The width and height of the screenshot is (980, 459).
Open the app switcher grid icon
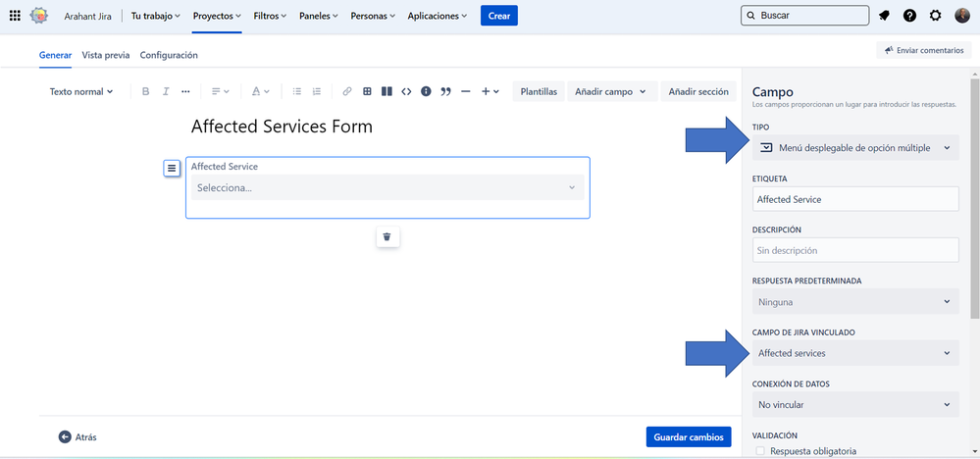pyautogui.click(x=15, y=16)
